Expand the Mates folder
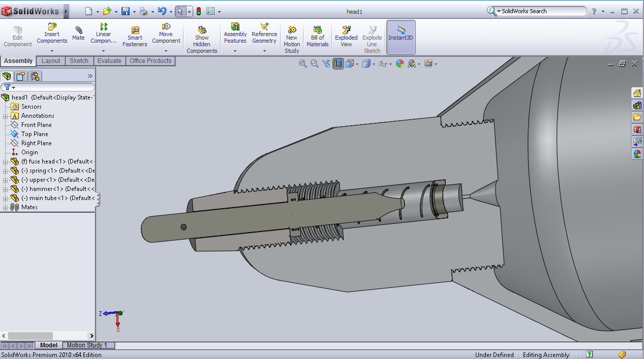 coord(6,207)
